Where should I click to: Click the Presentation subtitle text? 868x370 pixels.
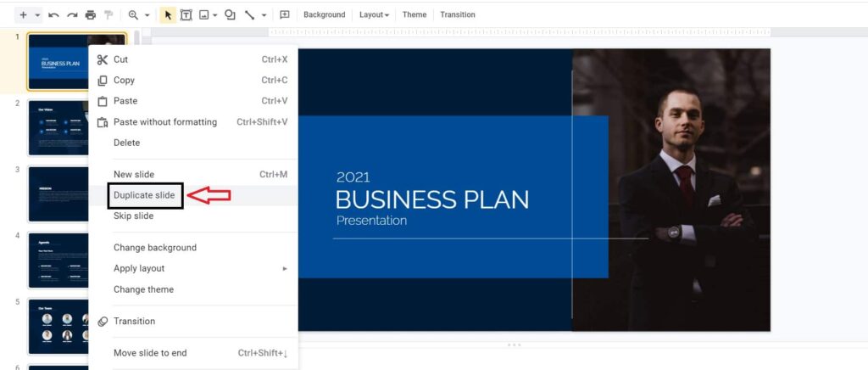(371, 221)
